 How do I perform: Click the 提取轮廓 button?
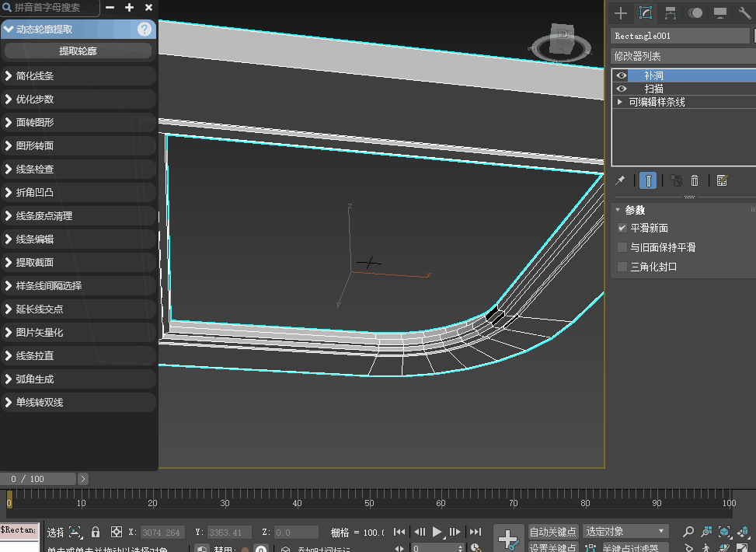pyautogui.click(x=78, y=51)
